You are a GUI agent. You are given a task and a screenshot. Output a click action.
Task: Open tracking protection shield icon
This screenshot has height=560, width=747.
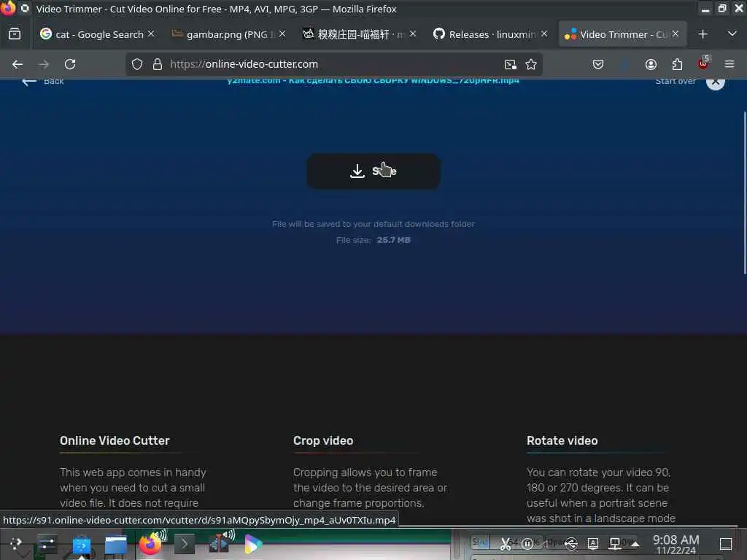pyautogui.click(x=137, y=64)
